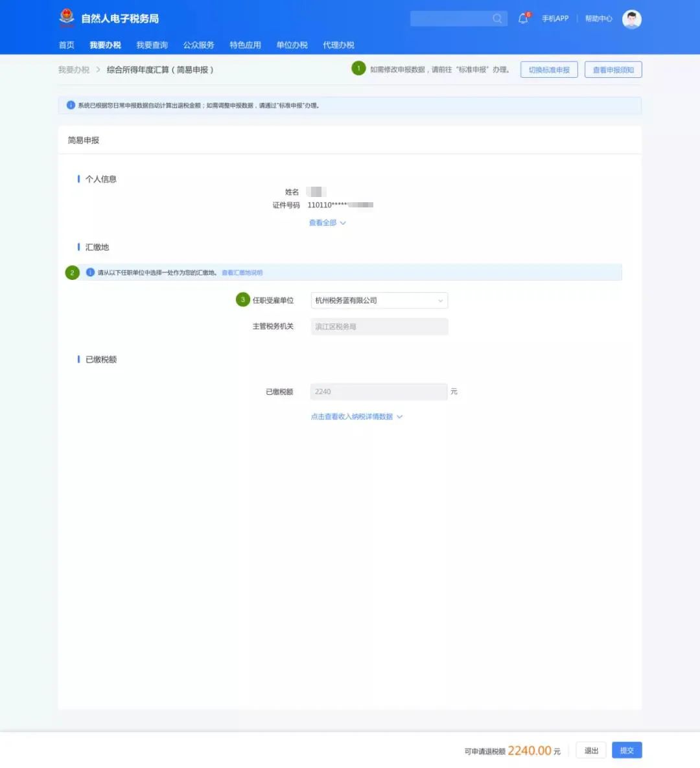Open 帮助中心 link
This screenshot has height=768, width=700.
599,19
